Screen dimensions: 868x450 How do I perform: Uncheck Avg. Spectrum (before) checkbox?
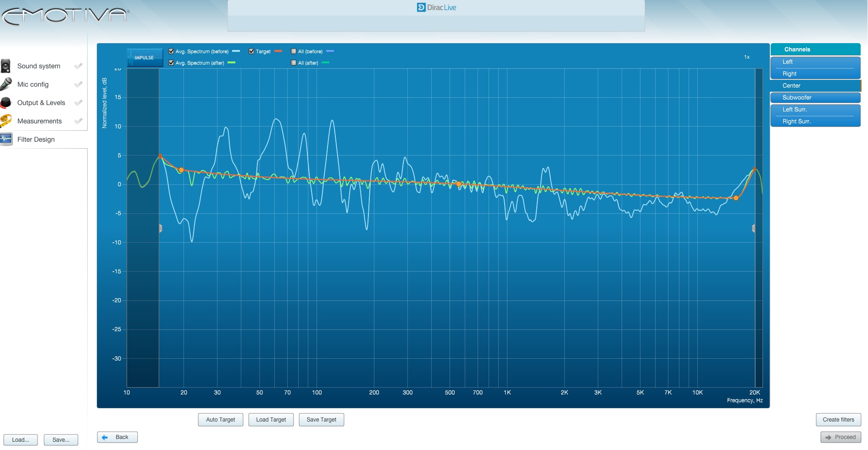coord(171,51)
